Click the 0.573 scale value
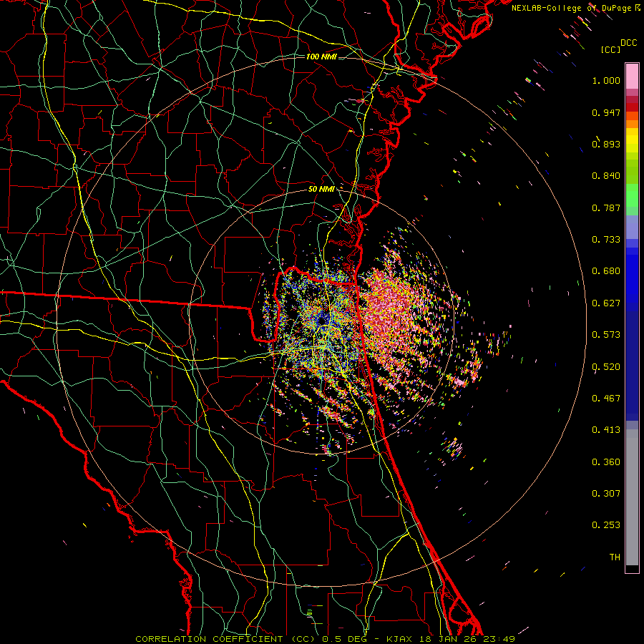 [x=606, y=335]
